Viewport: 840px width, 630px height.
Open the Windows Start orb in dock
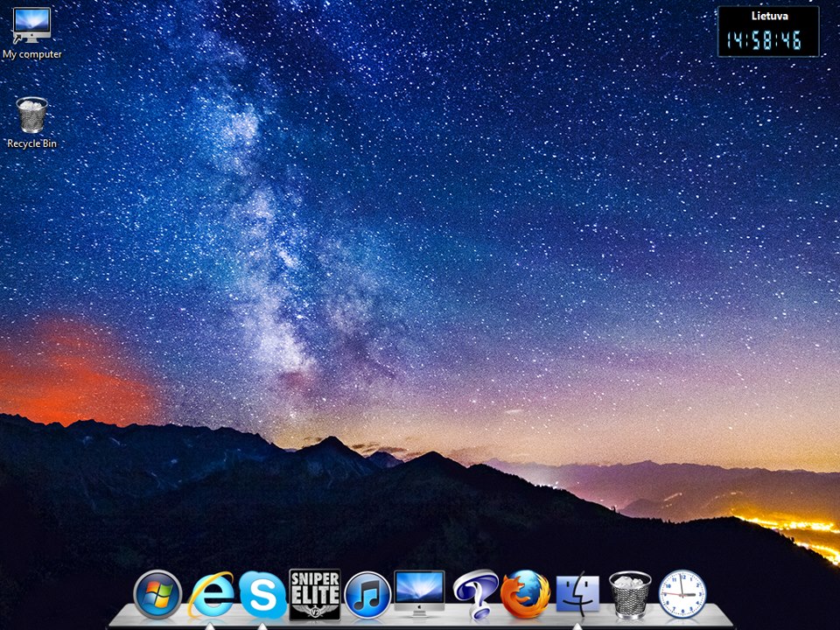[157, 595]
